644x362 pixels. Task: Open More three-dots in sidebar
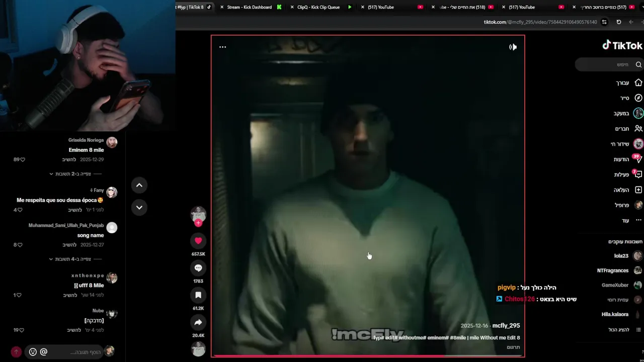click(638, 220)
